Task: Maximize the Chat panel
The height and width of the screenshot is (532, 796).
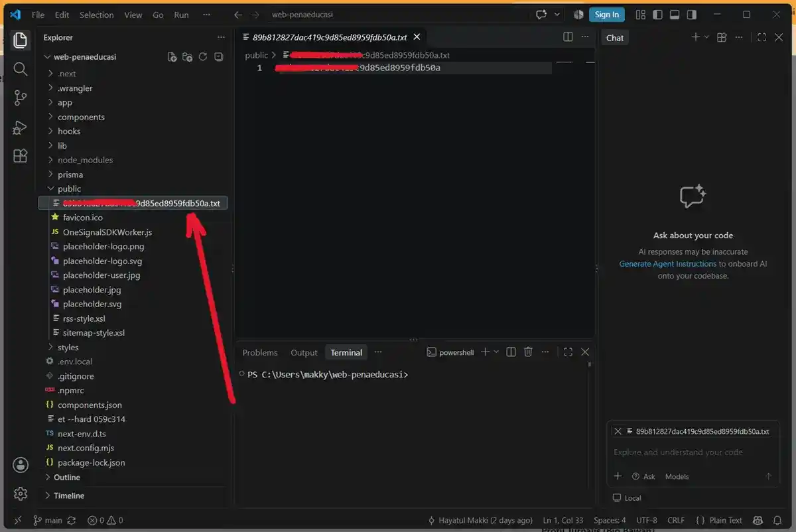Action: [762, 38]
